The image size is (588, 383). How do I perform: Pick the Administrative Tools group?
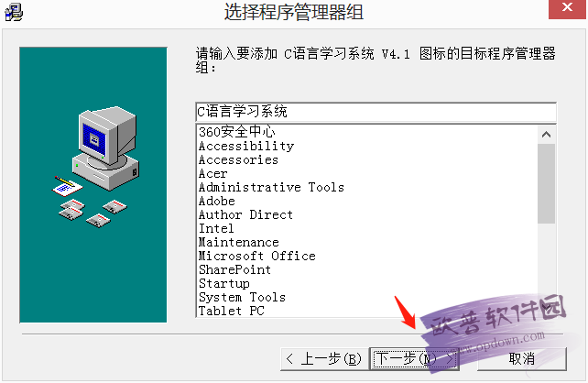pos(271,187)
